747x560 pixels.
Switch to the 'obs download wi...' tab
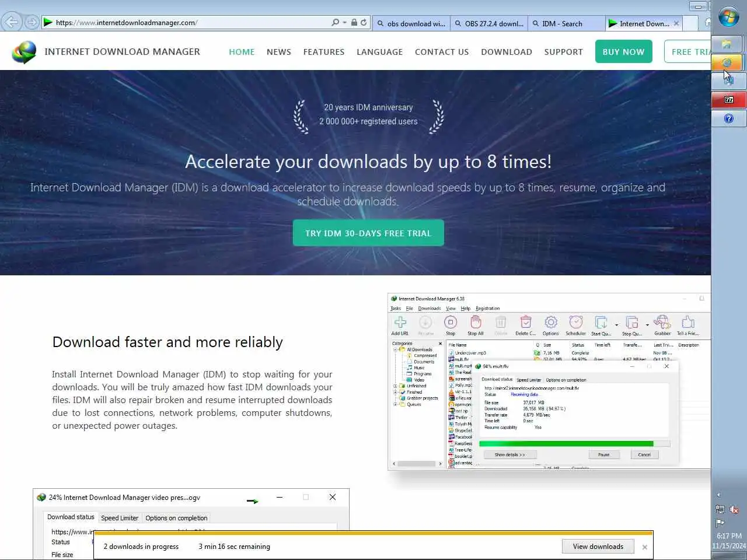pos(411,23)
